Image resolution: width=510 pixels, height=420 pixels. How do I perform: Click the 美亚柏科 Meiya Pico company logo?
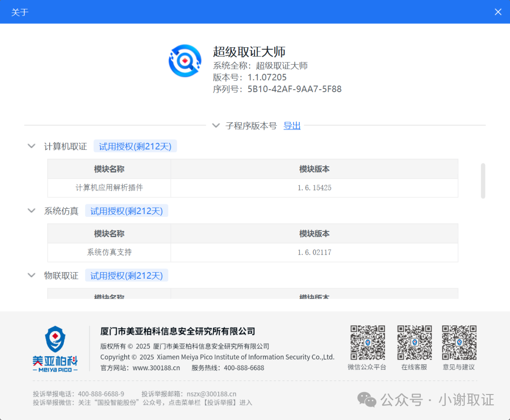(x=55, y=349)
